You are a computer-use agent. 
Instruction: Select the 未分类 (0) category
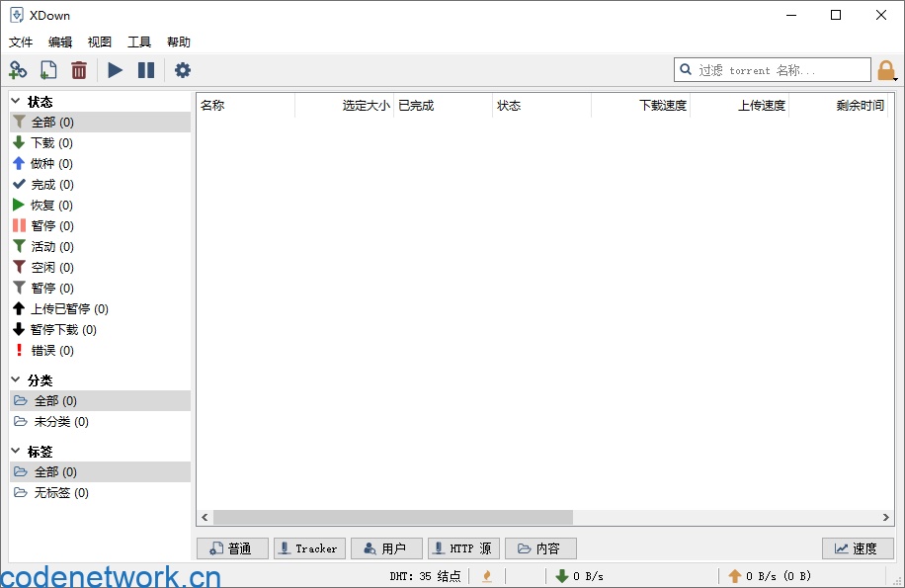101,422
